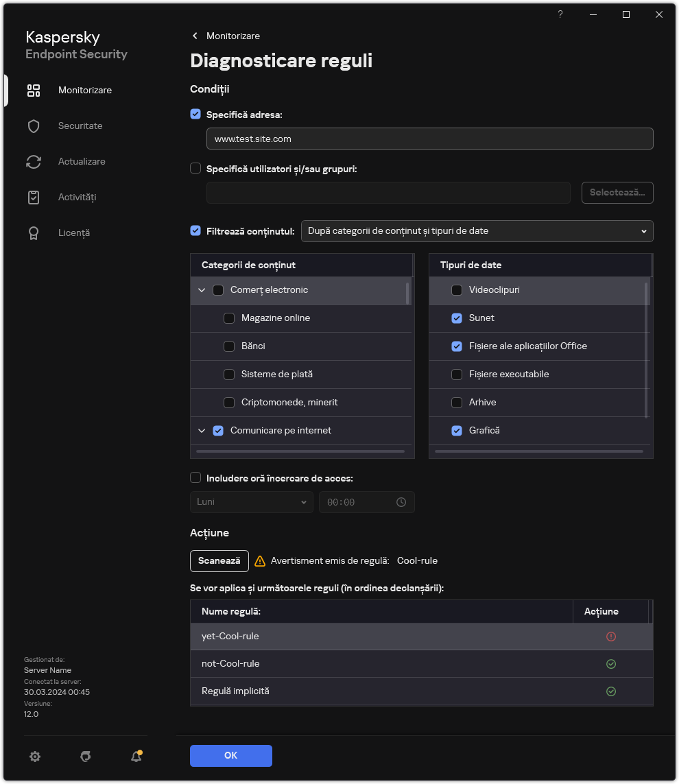Open the Monitorizare section icon
This screenshot has width=679, height=784.
[34, 90]
